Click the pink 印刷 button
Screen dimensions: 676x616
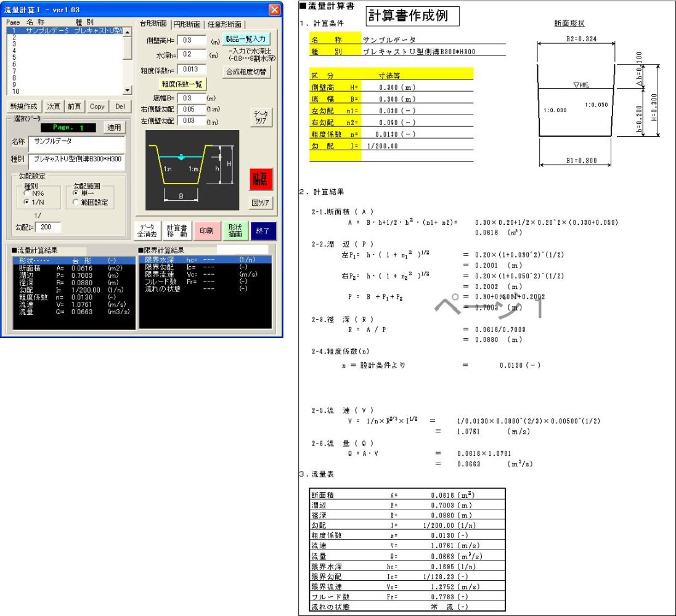tap(206, 230)
